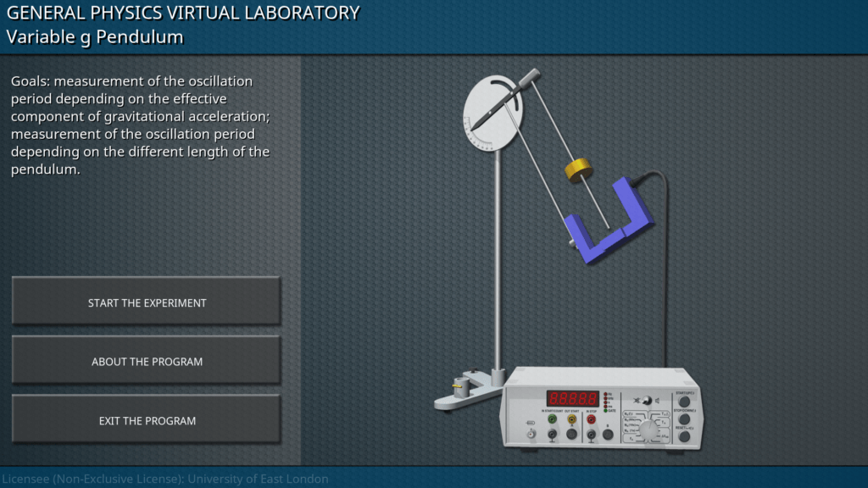
Task: Click the red IN STOP socket
Action: [x=591, y=419]
